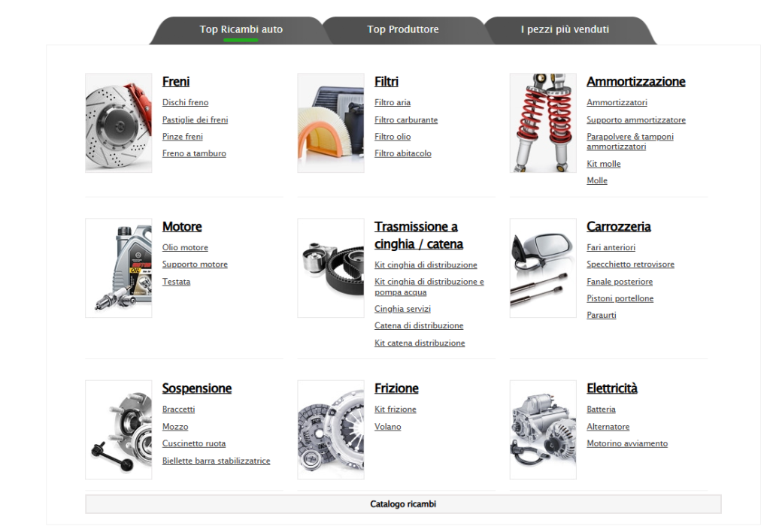Open the brake disc image for Freni

click(118, 122)
